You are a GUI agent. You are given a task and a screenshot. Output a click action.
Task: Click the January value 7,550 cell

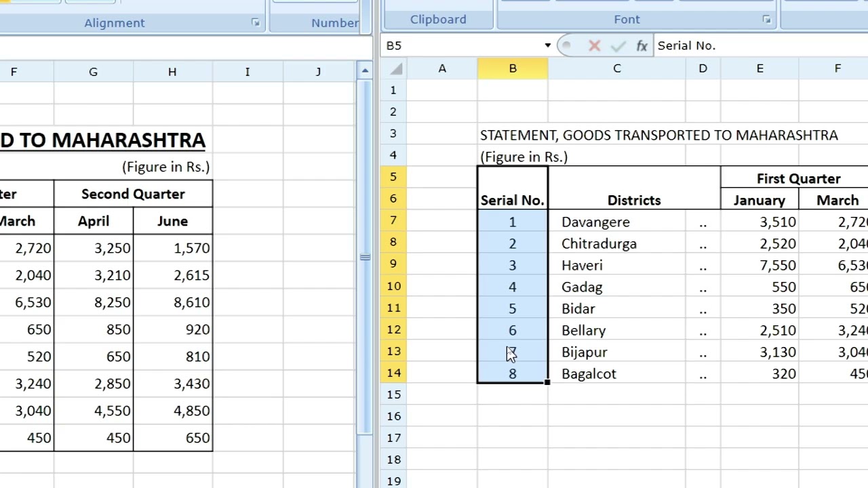(x=759, y=265)
